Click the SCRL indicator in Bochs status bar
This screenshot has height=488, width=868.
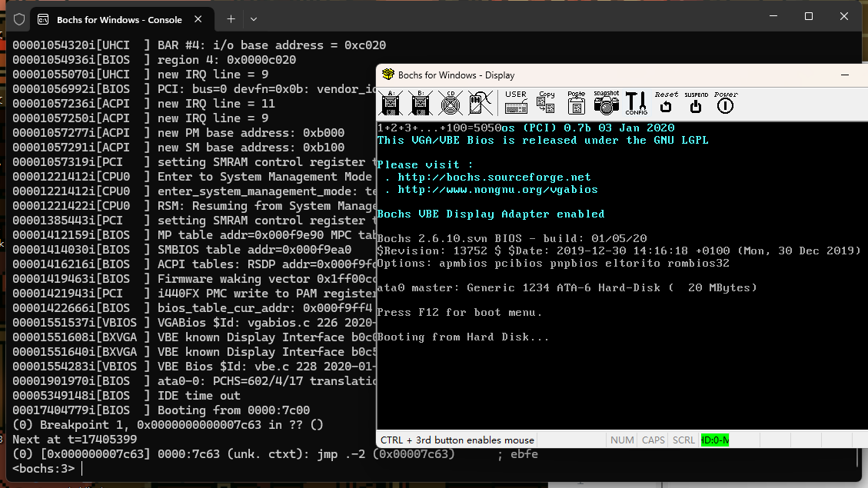pos(683,440)
